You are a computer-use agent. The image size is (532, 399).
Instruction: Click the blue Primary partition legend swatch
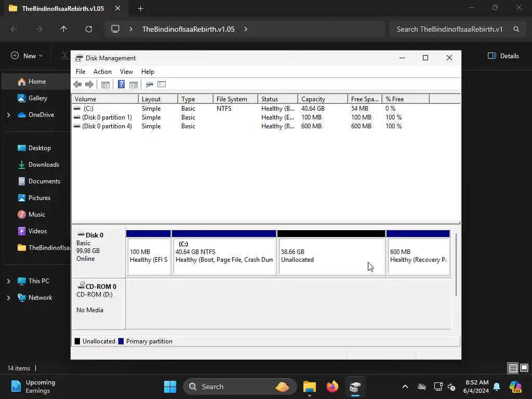coord(121,341)
